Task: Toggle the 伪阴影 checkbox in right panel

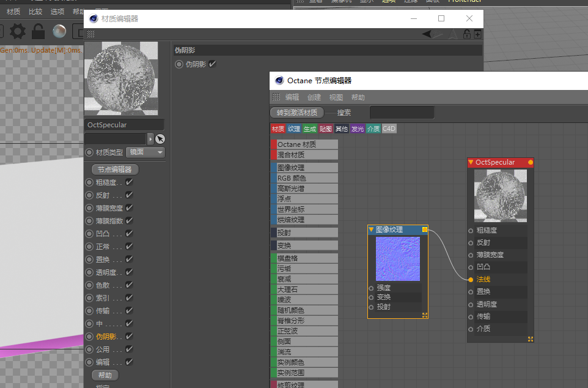Action: click(x=212, y=64)
